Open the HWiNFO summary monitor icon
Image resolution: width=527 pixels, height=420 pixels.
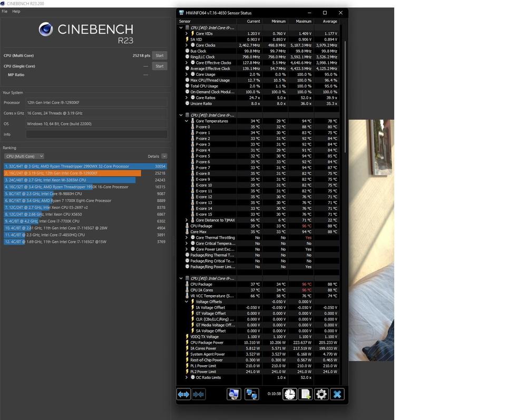234,394
